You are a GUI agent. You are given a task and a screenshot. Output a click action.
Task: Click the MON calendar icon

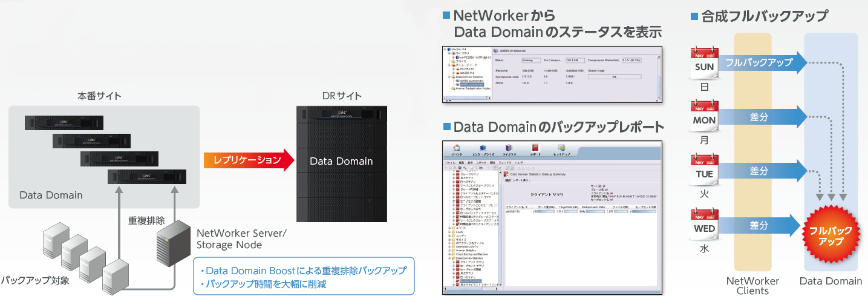click(x=705, y=116)
